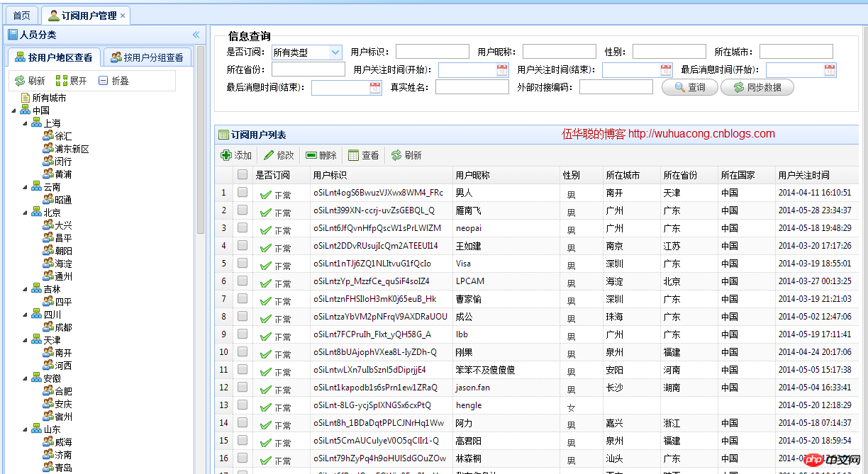Collapse the left panel with the « arrow
This screenshot has width=868, height=474.
click(x=196, y=34)
